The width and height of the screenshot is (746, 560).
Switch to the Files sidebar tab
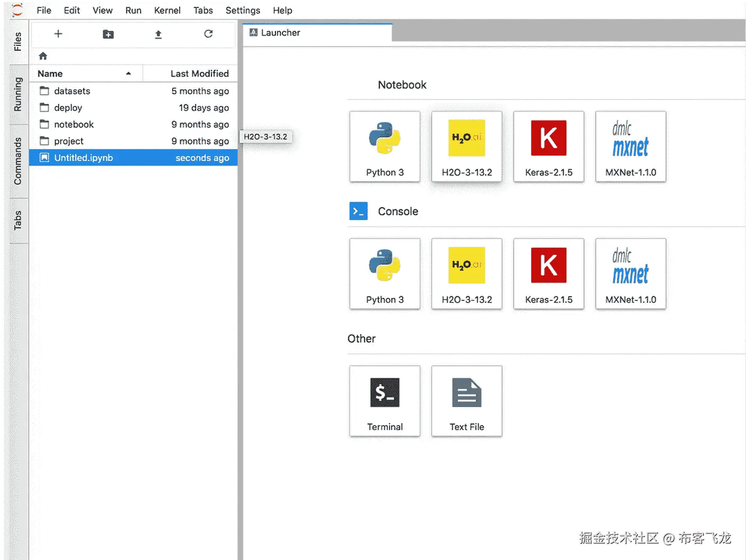click(18, 42)
